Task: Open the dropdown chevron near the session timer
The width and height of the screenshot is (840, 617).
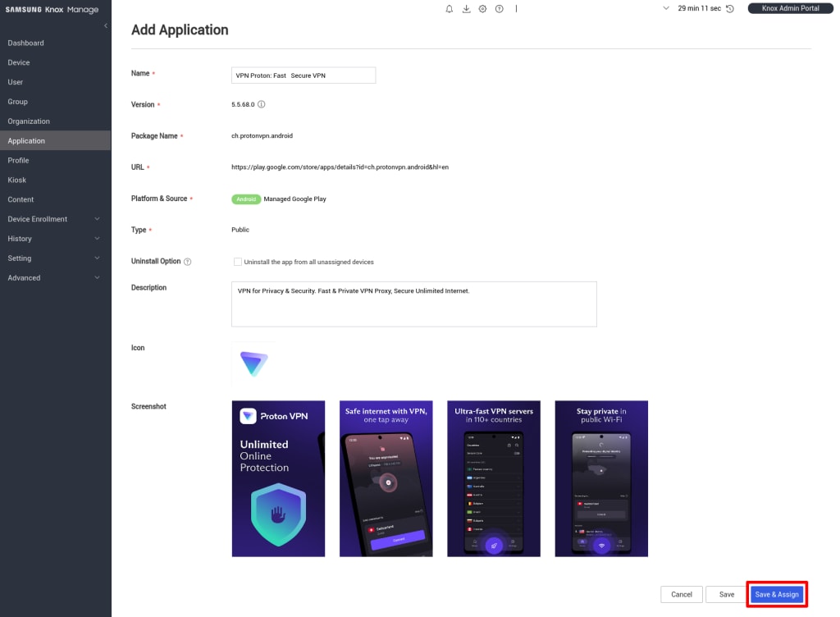Action: tap(666, 8)
